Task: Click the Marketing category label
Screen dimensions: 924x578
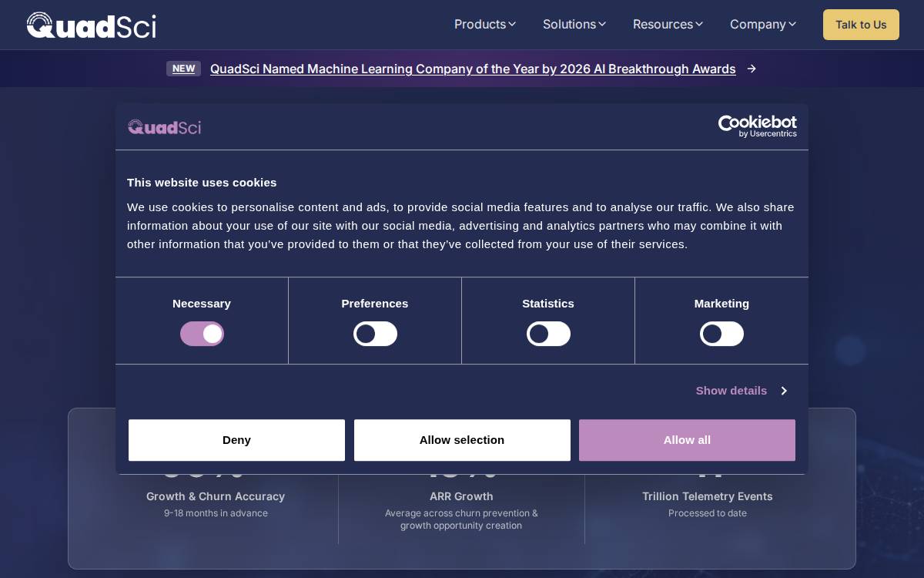Action: pos(721,304)
